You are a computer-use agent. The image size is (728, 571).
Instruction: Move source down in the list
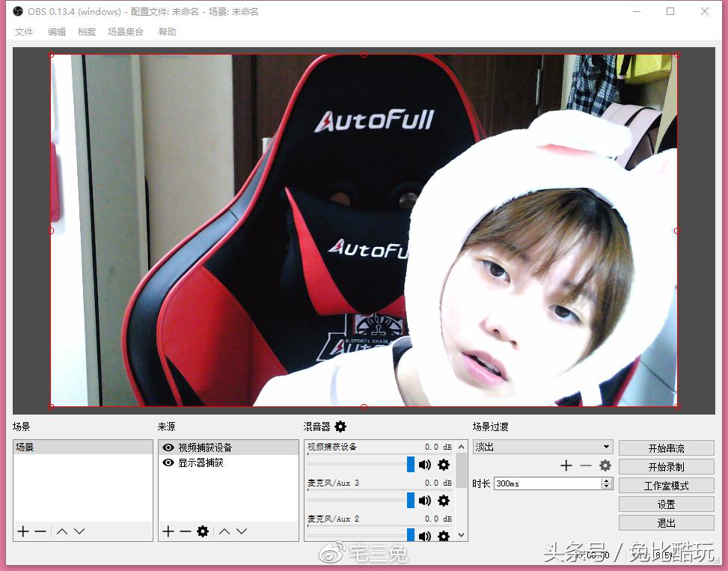click(242, 531)
